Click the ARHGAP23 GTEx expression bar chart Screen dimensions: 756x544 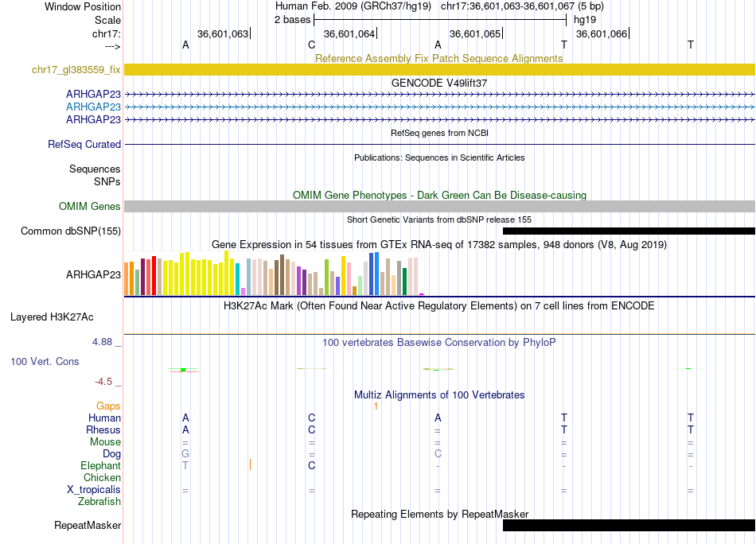pyautogui.click(x=274, y=274)
